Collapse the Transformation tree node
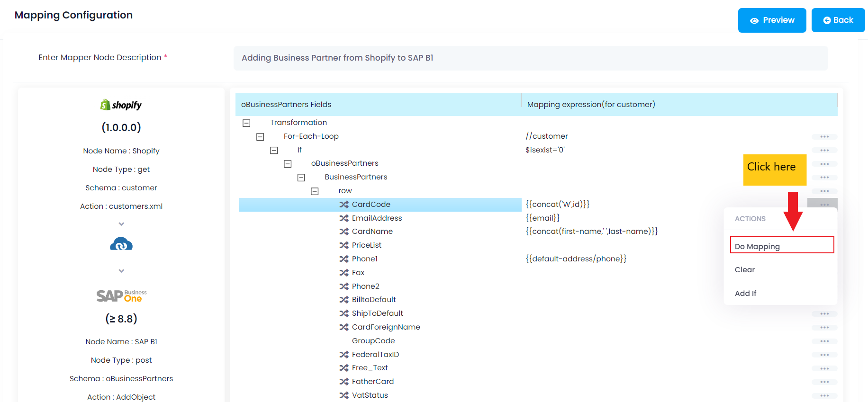This screenshot has height=402, width=868. pyautogui.click(x=246, y=123)
